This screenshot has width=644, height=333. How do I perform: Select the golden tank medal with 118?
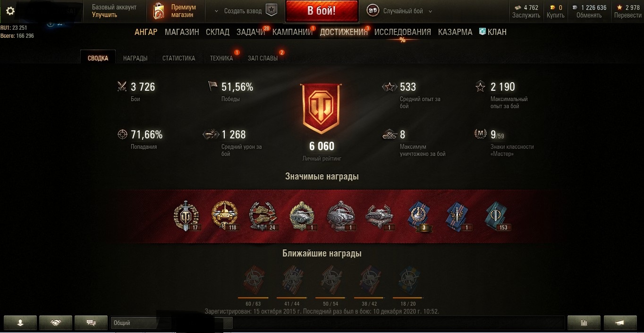click(x=224, y=216)
